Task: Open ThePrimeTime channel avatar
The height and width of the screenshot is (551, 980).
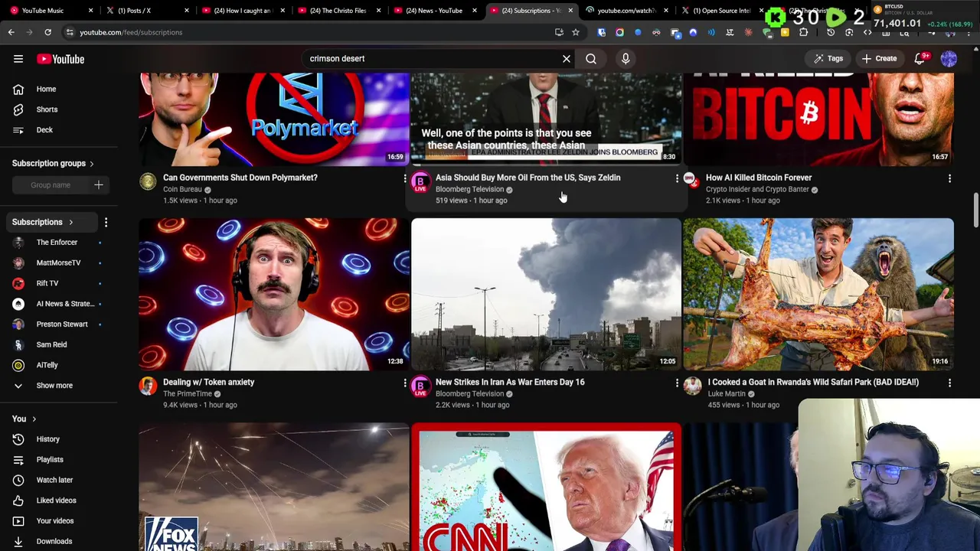Action: (148, 386)
